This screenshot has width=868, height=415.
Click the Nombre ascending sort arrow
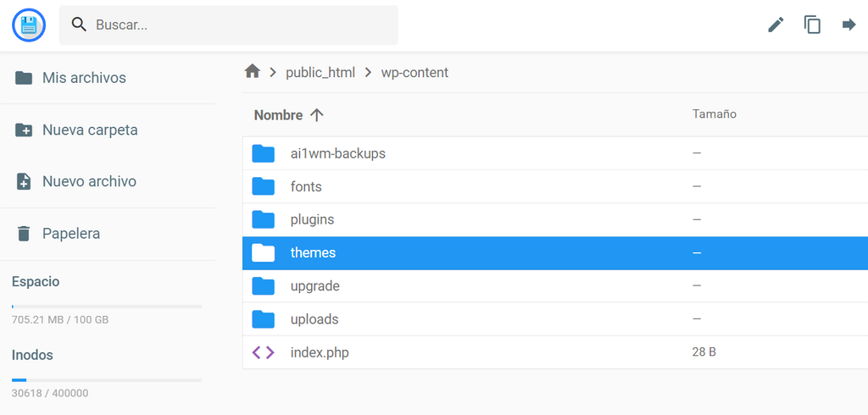click(316, 115)
